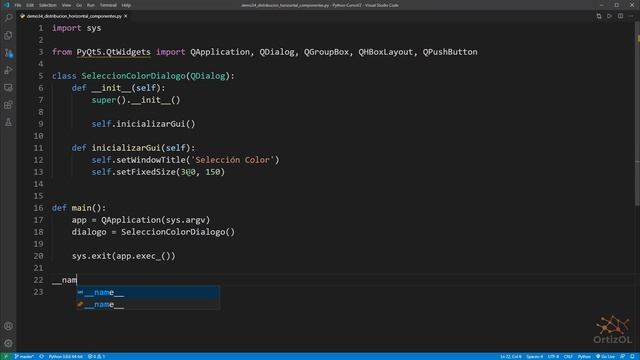This screenshot has height=360, width=640.
Task: Open the Explorer view in activity bar
Action: pos(8,36)
